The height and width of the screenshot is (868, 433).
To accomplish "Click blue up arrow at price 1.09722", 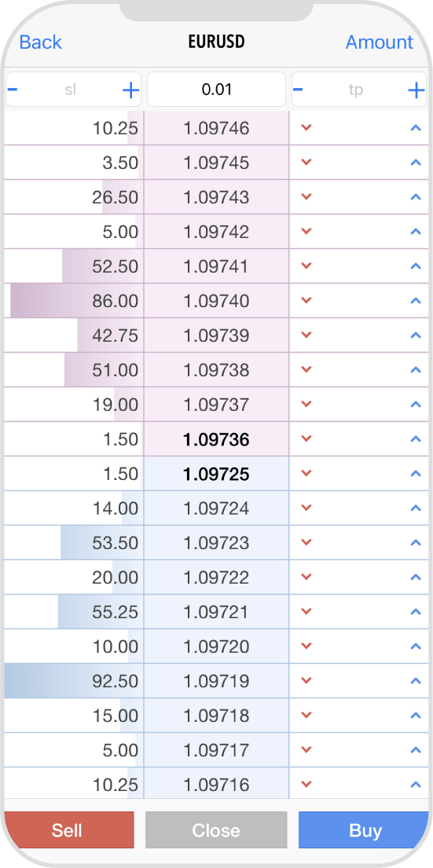I will click(x=416, y=577).
